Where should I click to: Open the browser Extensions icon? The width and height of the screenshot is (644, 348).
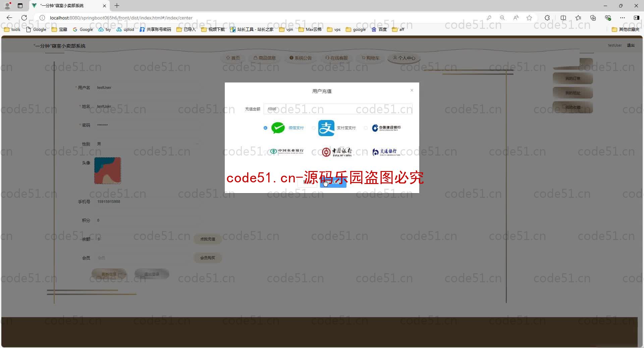[547, 18]
